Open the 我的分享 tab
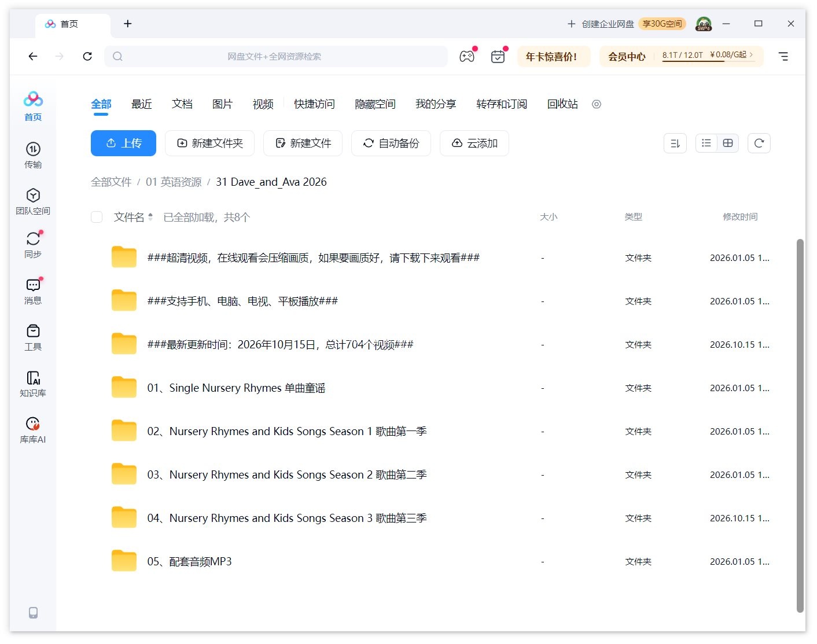Image resolution: width=817 pixels, height=644 pixels. [x=436, y=104]
